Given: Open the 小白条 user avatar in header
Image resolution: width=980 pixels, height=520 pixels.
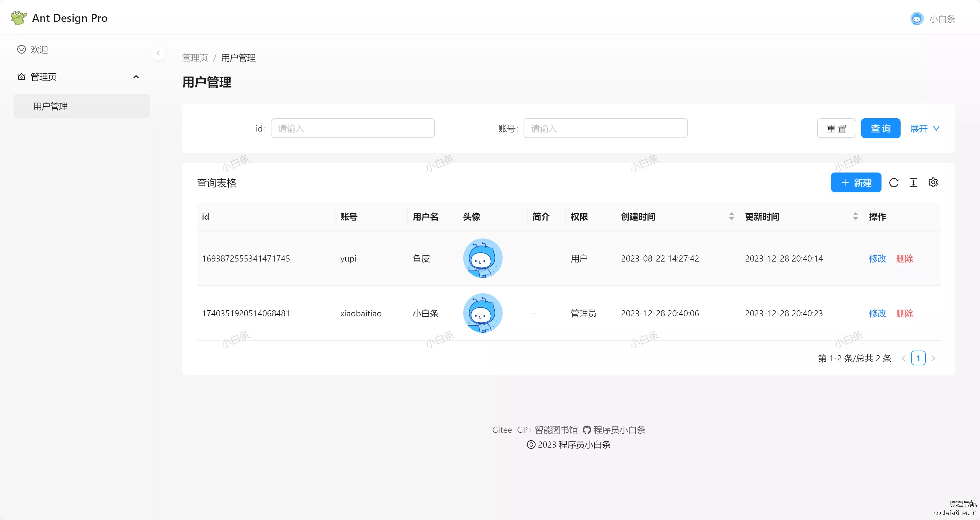Looking at the screenshot, I should click(917, 19).
